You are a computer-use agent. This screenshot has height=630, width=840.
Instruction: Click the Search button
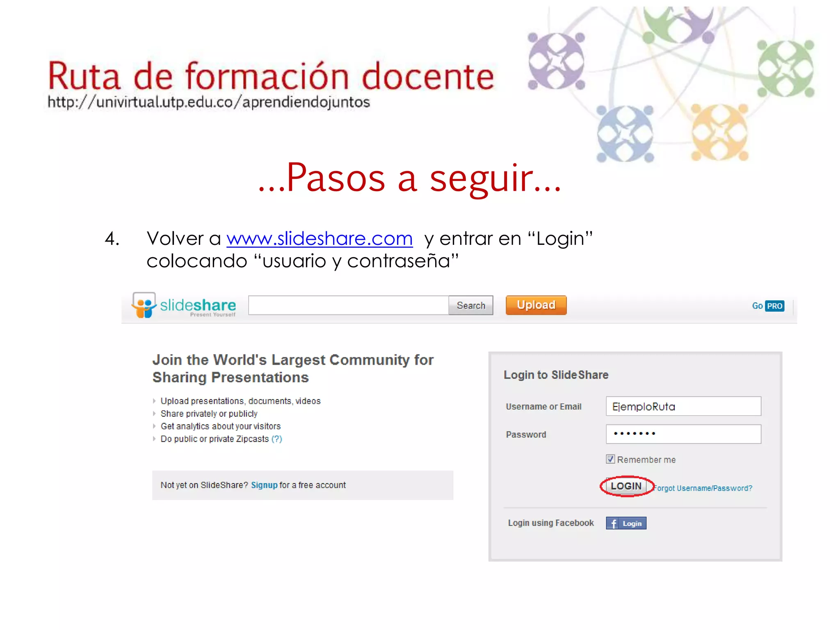click(471, 306)
